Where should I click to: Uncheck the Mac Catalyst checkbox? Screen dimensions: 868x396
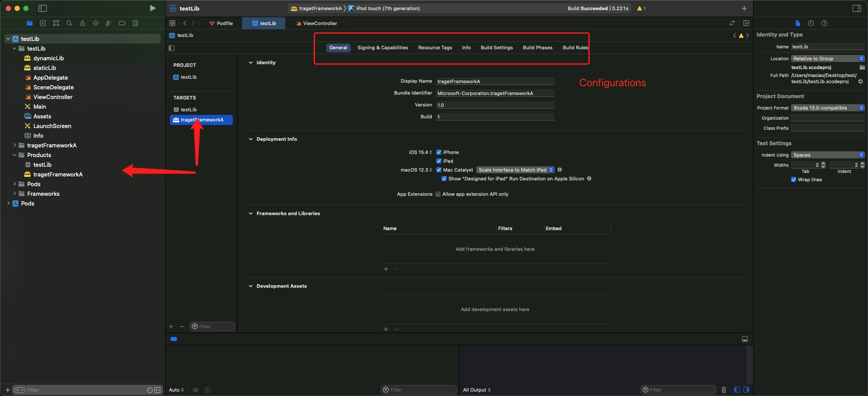[x=438, y=170]
